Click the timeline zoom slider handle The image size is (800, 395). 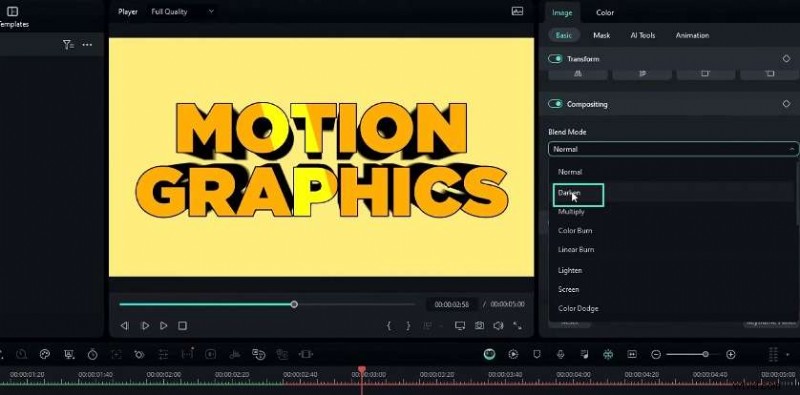click(705, 354)
